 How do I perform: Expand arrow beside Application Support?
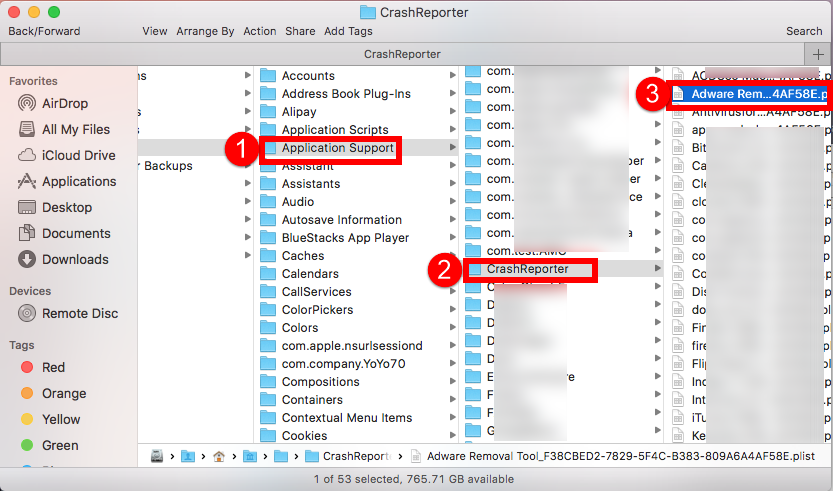coord(453,147)
